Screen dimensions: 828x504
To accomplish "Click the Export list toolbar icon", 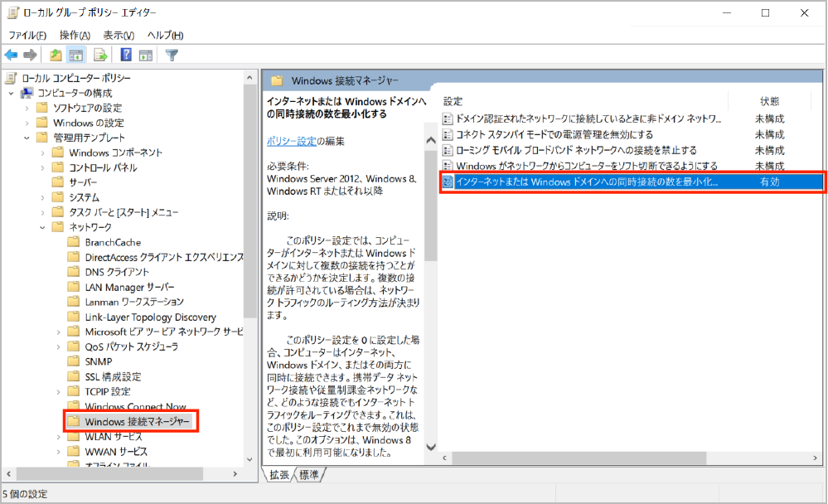I will click(100, 56).
